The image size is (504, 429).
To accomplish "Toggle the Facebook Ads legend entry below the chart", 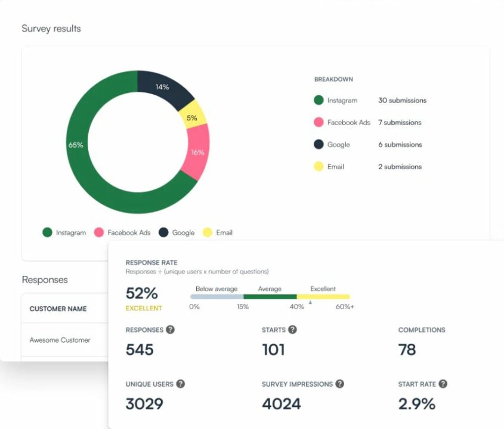I will [122, 232].
